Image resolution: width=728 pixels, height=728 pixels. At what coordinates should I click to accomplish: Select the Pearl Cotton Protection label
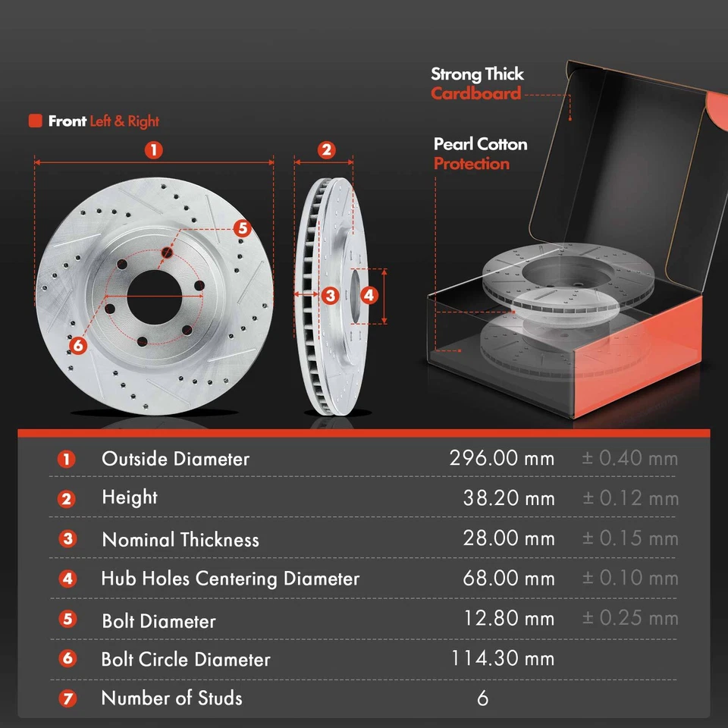click(480, 154)
